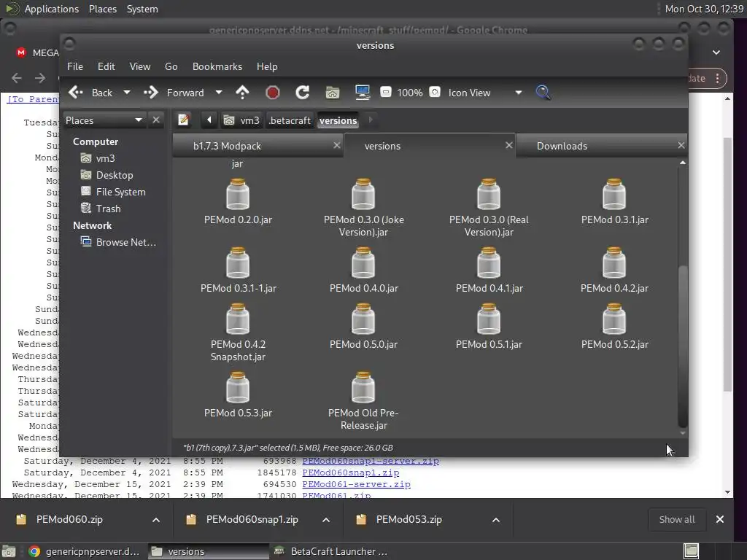Select PEMod Old Pre-Release.jar icon
Screen dimensions: 747x560
pos(363,388)
